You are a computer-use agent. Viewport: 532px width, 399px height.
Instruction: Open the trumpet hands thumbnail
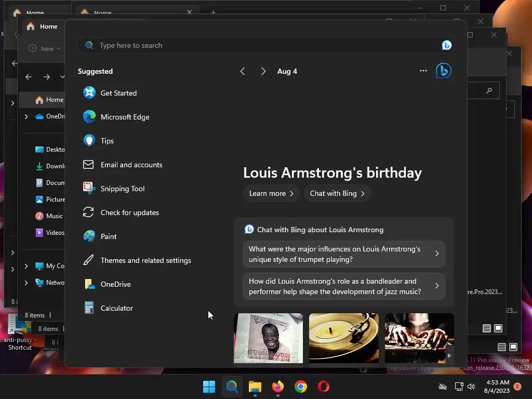tap(419, 338)
